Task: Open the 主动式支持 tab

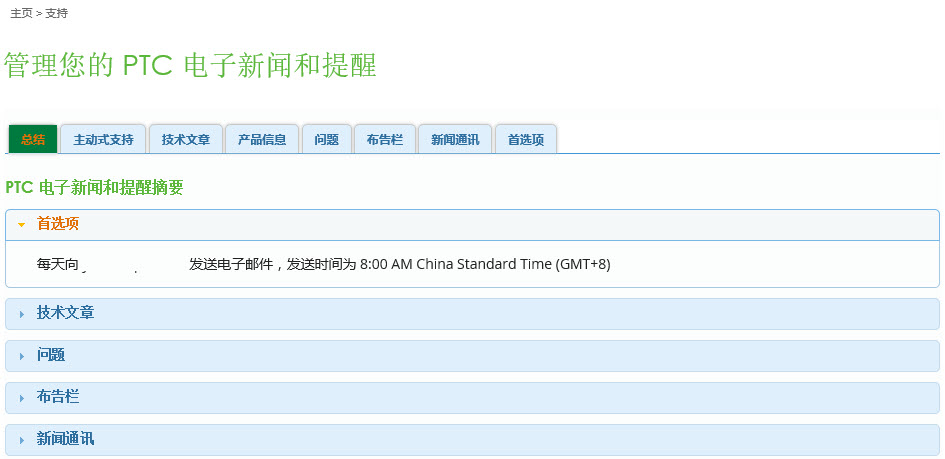Action: tap(103, 140)
